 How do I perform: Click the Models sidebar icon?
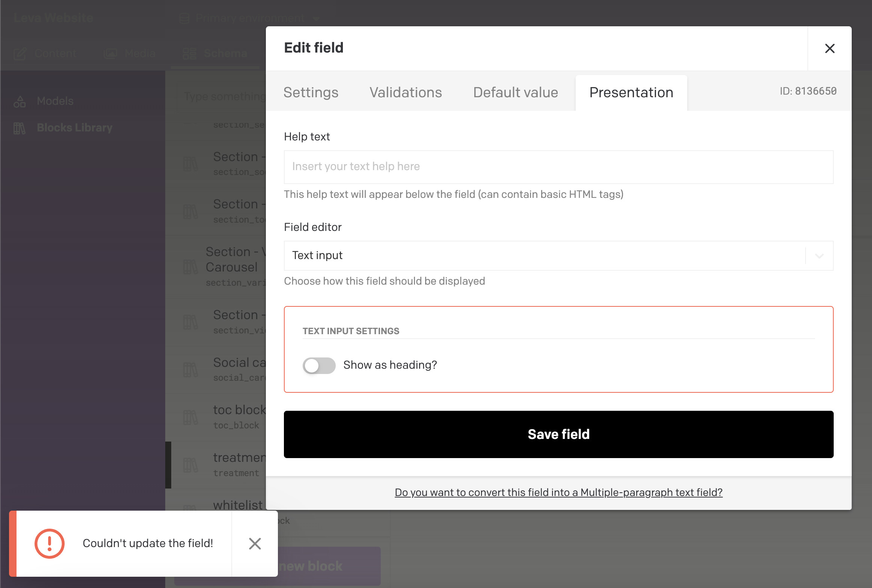click(20, 101)
